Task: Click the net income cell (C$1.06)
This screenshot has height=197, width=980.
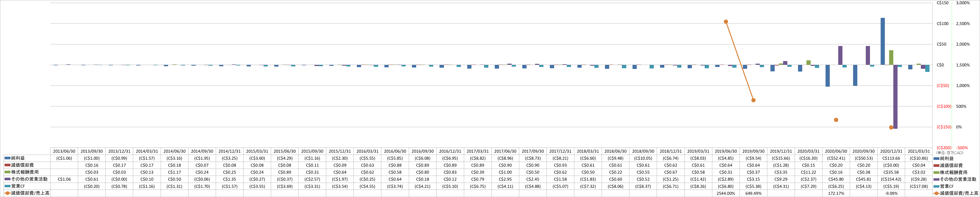Action: click(x=64, y=158)
